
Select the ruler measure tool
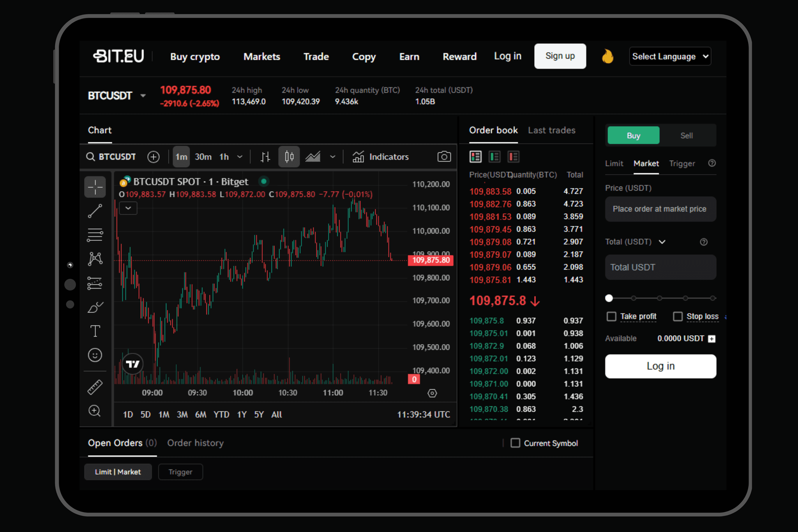click(95, 387)
